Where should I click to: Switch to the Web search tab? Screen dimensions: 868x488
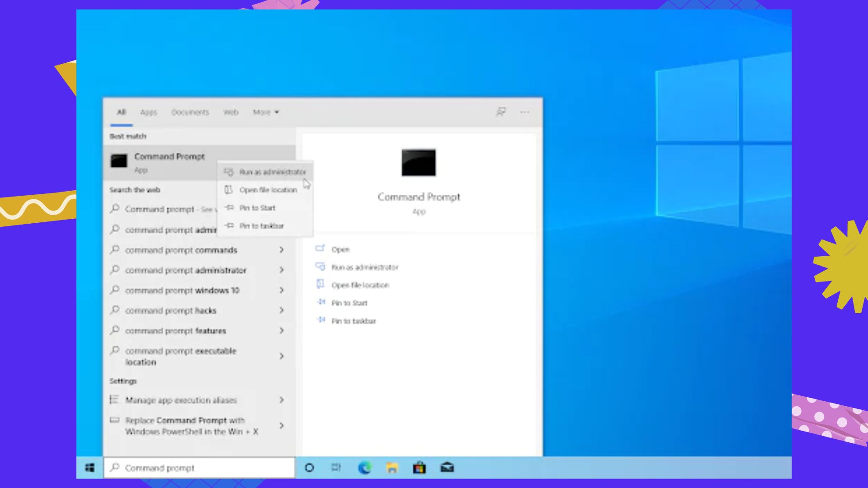coord(231,112)
